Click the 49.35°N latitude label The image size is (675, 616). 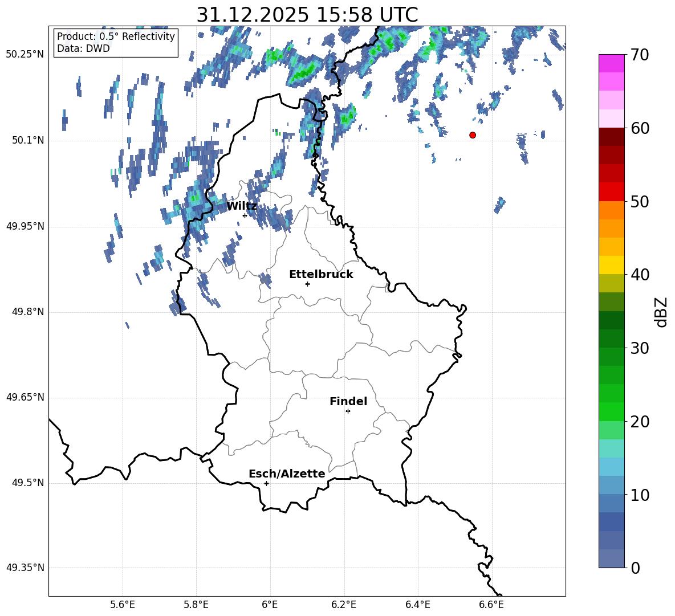point(25,568)
